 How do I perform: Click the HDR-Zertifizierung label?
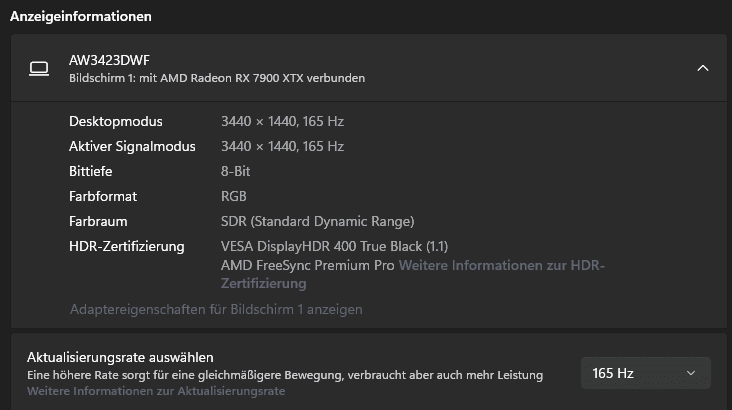[x=127, y=246]
